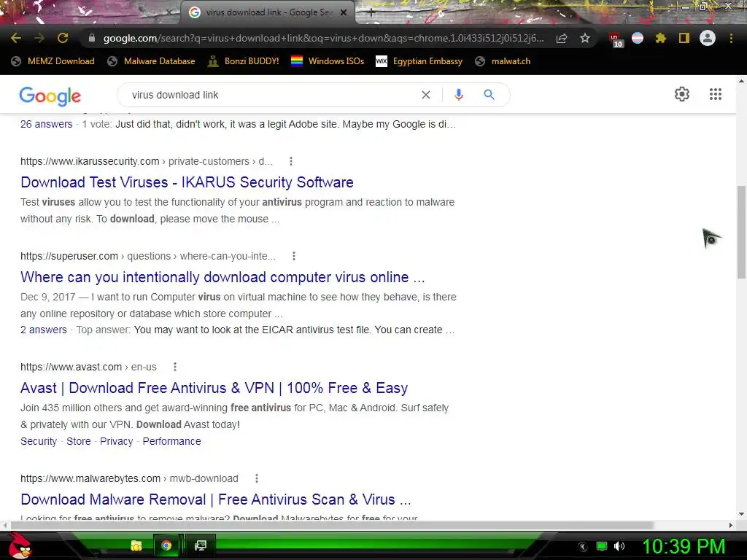The height and width of the screenshot is (560, 747).
Task: Open Avast Store sitelink
Action: tap(79, 441)
